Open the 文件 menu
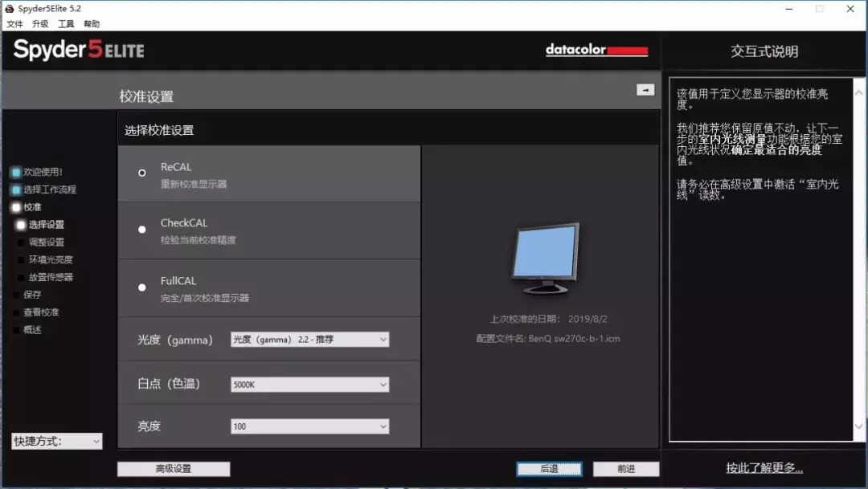868x489 pixels. pos(15,24)
